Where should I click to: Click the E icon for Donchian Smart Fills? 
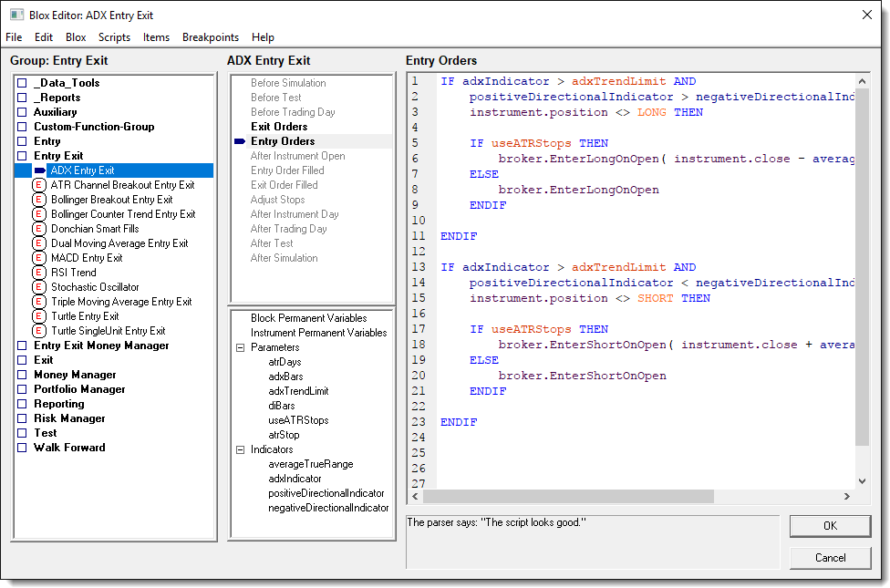pyautogui.click(x=39, y=229)
